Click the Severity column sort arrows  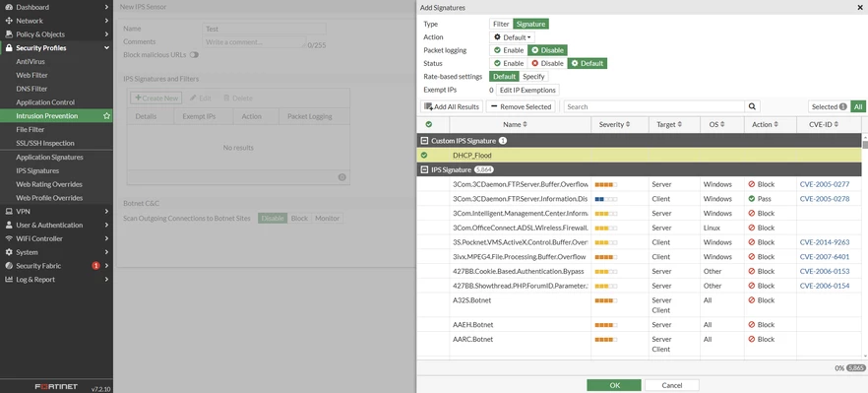(x=628, y=125)
